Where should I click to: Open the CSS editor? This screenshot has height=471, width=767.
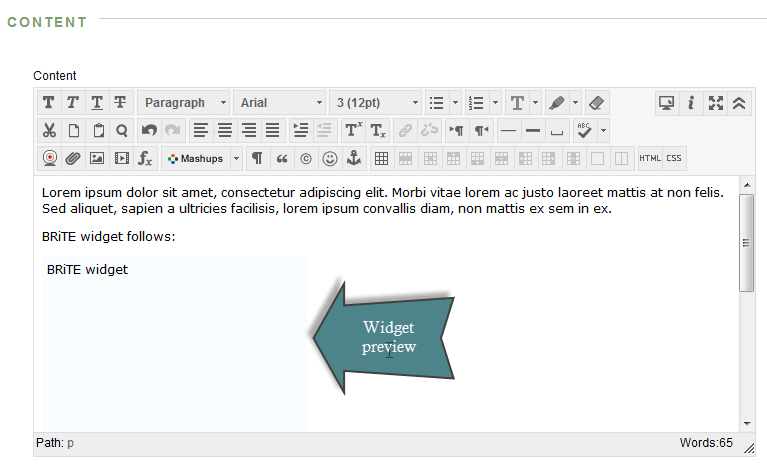[674, 158]
